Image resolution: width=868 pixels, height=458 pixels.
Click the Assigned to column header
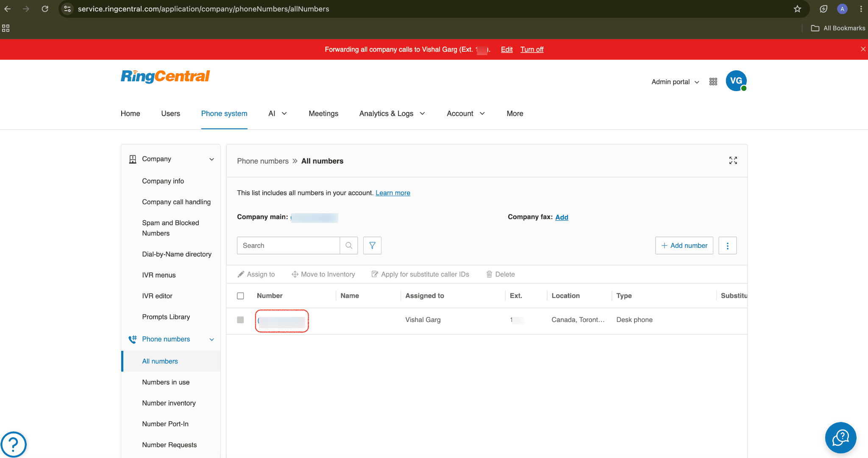(x=425, y=296)
